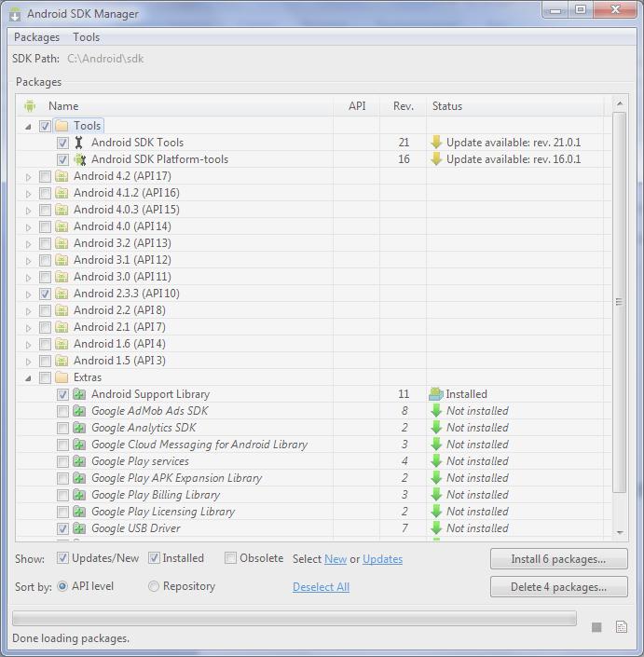The image size is (644, 657).
Task: Collapse the Extras group
Action: [28, 378]
